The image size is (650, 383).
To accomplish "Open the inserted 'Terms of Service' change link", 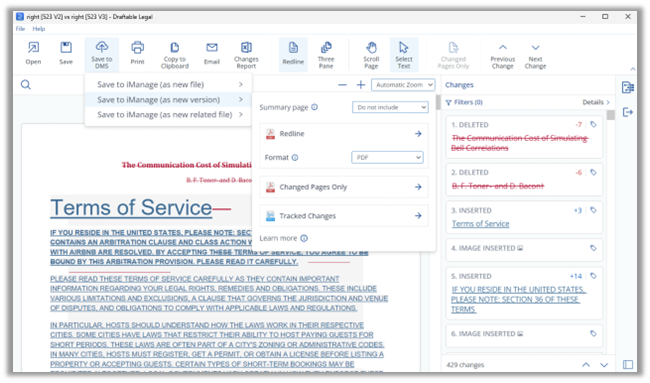I will [x=480, y=224].
